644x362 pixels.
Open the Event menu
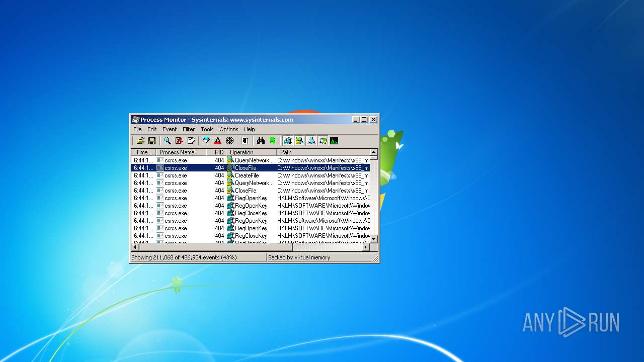coord(170,129)
